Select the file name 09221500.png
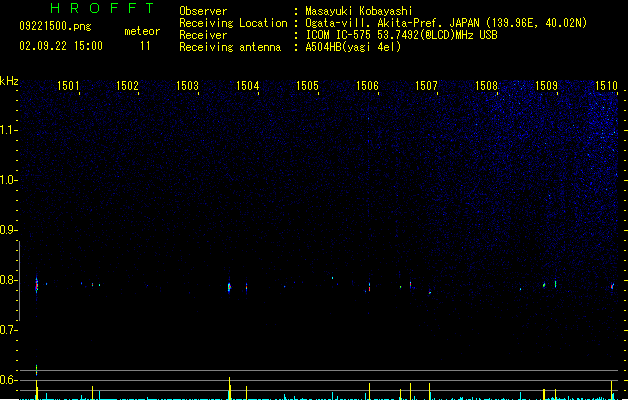 [55, 26]
